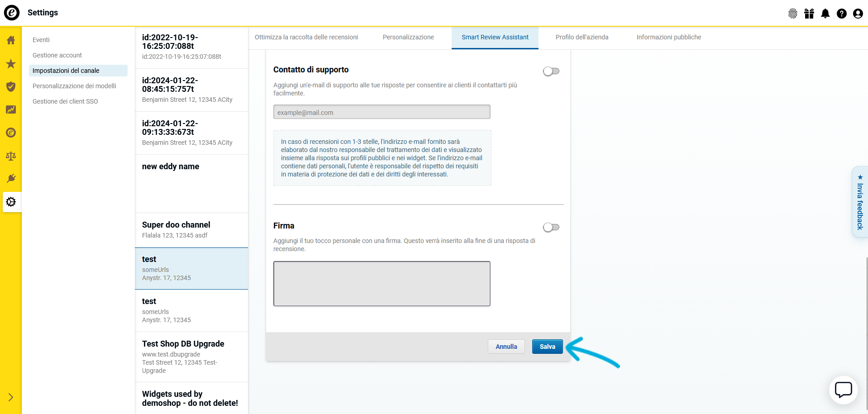Enable the Contatto di supporto toggle
The image size is (868, 414).
(x=551, y=71)
